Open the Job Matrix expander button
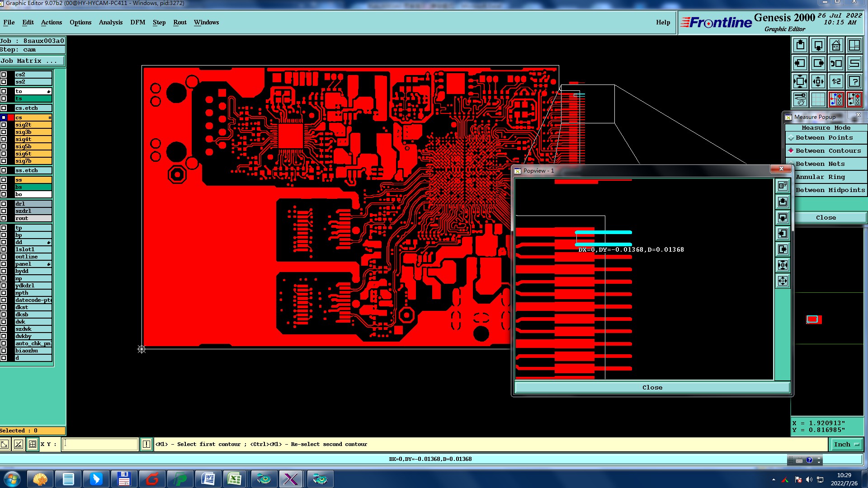The width and height of the screenshot is (868, 488). (33, 61)
